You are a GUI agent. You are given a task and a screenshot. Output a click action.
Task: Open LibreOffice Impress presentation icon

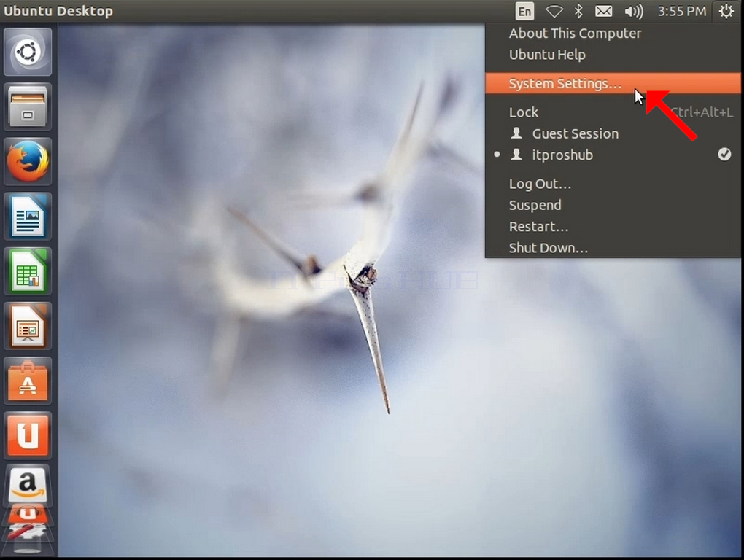click(28, 326)
